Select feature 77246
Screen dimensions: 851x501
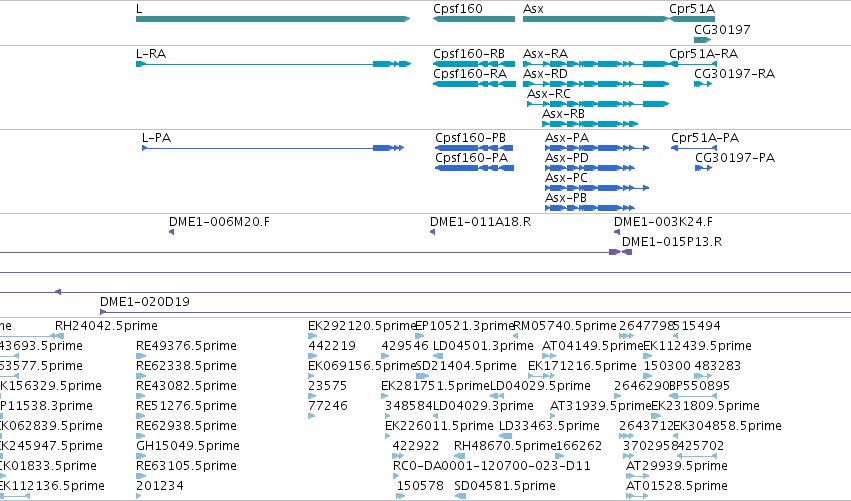(x=312, y=416)
